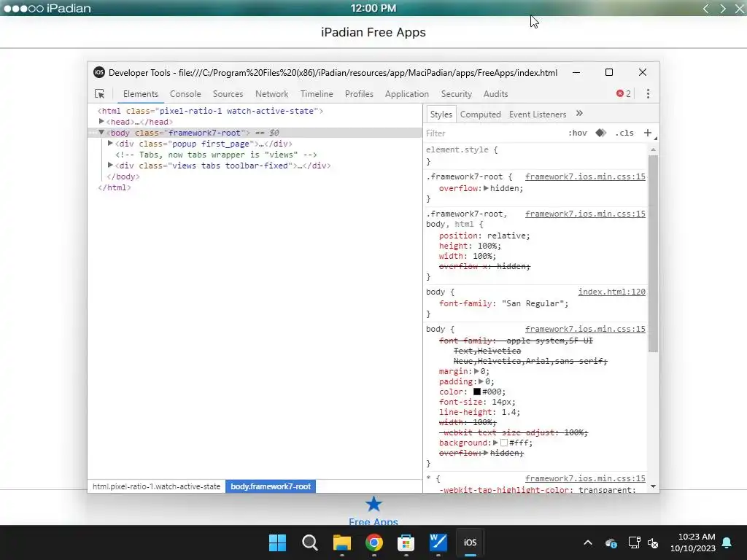Image resolution: width=747 pixels, height=560 pixels.
Task: Navigate forward with iPadian right arrow
Action: [x=723, y=9]
